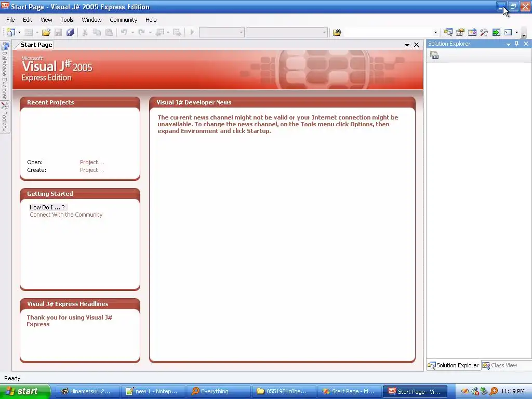Click the Open Project link in Recent Projects
Screen dimensions: 532x399
point(92,162)
